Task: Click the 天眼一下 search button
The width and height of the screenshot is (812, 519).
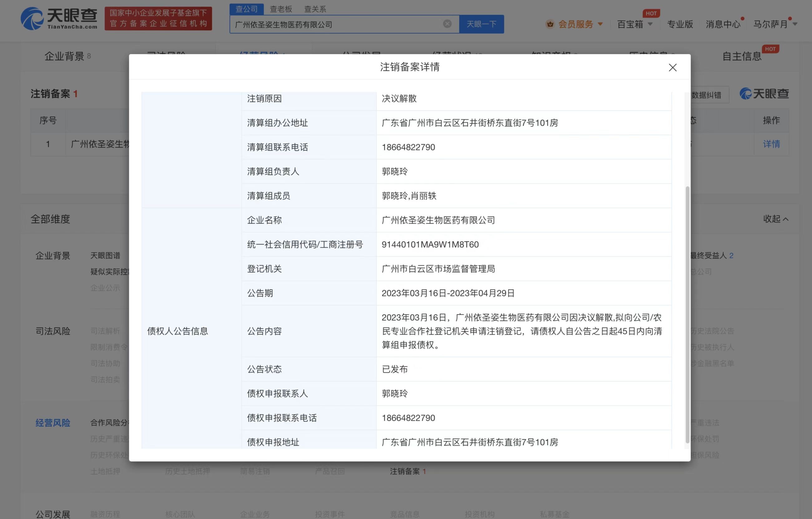Action: [482, 24]
